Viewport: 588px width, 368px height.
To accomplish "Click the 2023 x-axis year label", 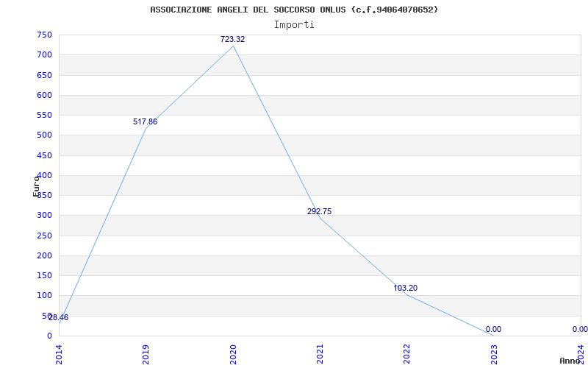I will tap(494, 354).
